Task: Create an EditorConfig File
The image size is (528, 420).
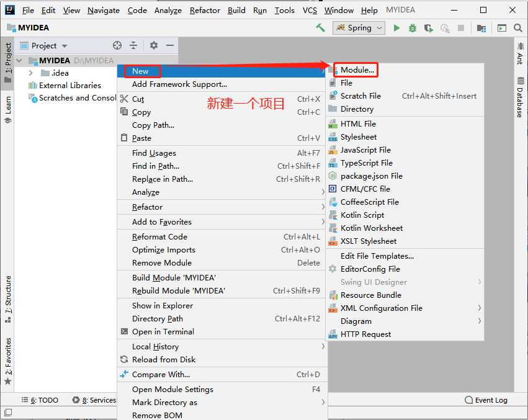Action: (x=405, y=269)
